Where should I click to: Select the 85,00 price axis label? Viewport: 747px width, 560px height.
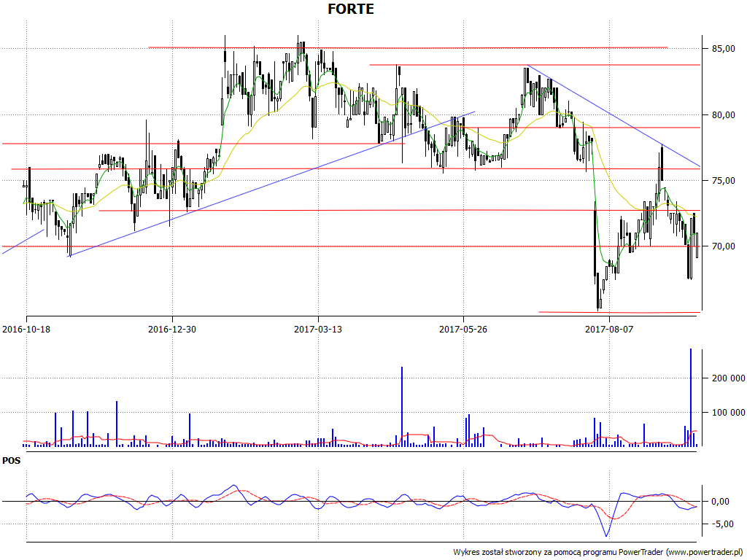724,49
